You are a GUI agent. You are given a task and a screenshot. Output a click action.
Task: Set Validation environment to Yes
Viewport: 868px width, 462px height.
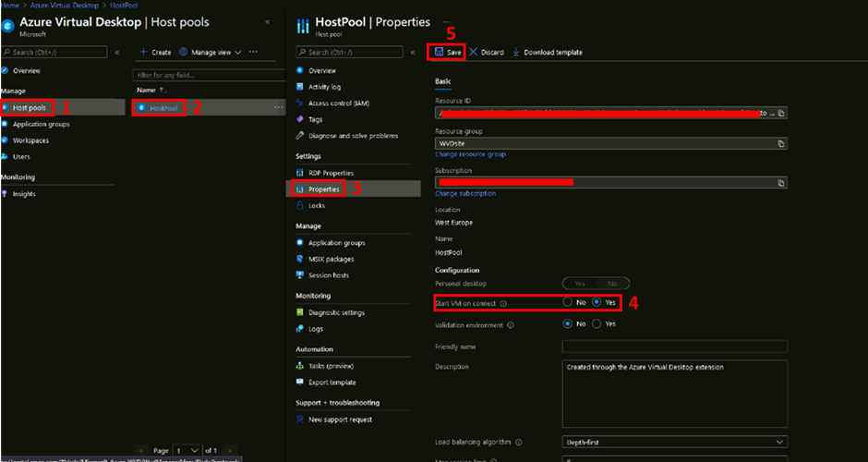point(597,324)
